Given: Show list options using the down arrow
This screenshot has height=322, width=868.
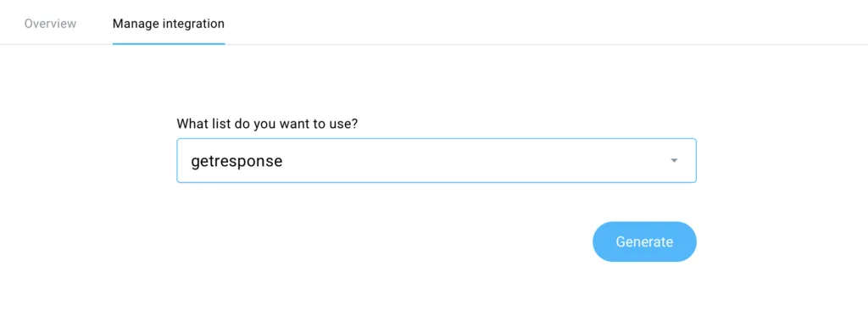Looking at the screenshot, I should [x=674, y=160].
